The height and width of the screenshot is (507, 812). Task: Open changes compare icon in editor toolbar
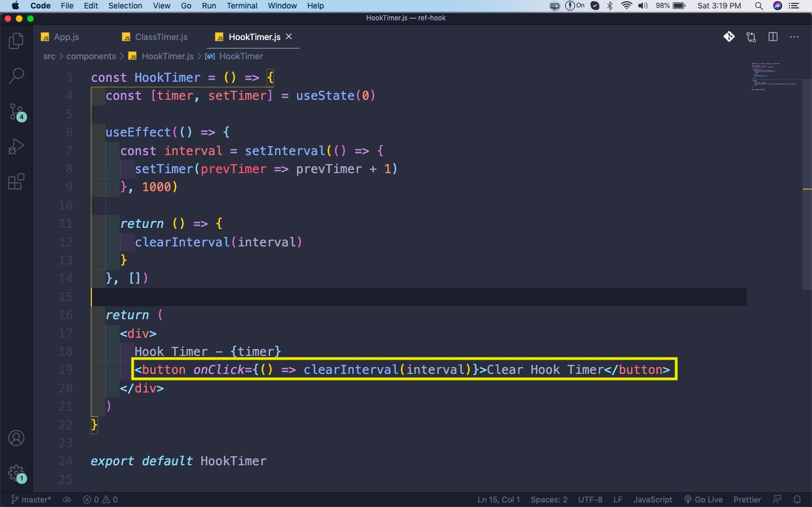(x=751, y=37)
